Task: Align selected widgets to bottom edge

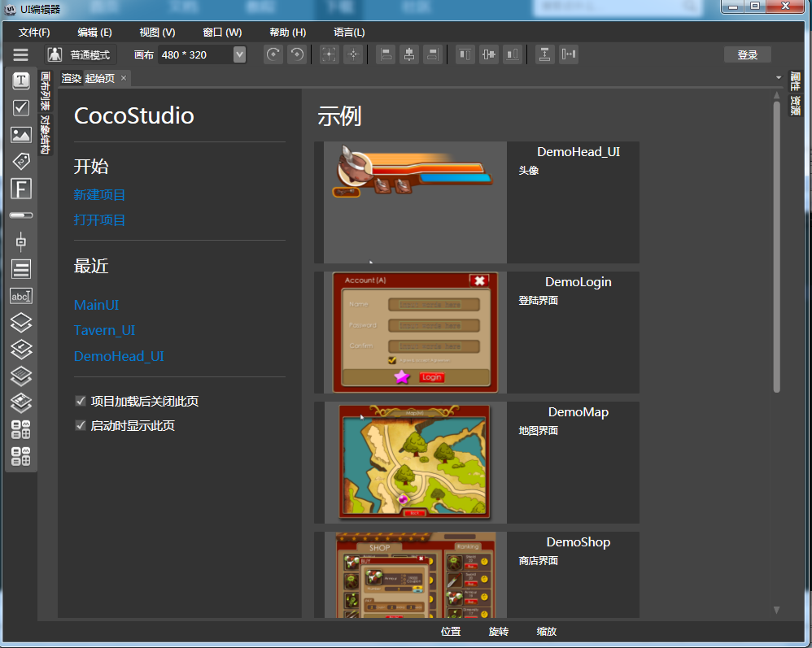Action: [512, 54]
